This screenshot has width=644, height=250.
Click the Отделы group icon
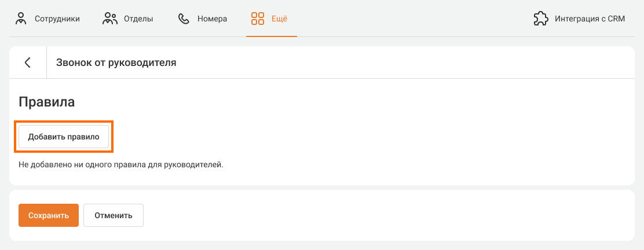[x=110, y=19]
